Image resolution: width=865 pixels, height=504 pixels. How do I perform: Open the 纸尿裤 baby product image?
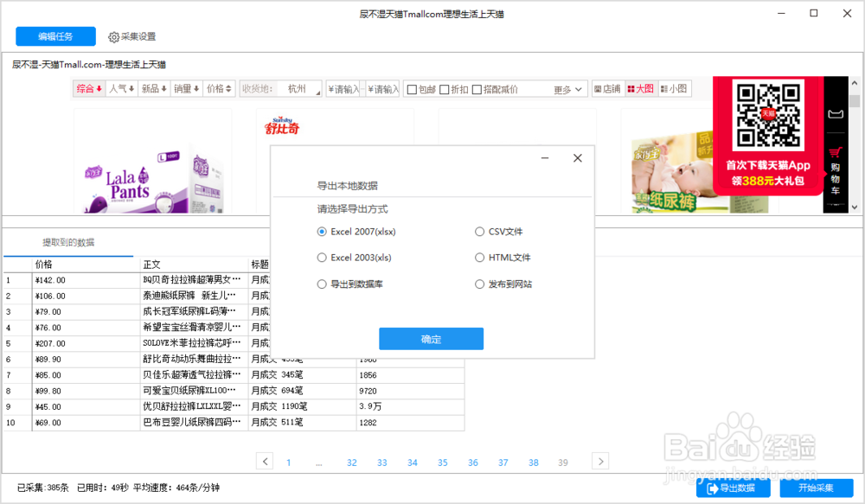pos(672,173)
